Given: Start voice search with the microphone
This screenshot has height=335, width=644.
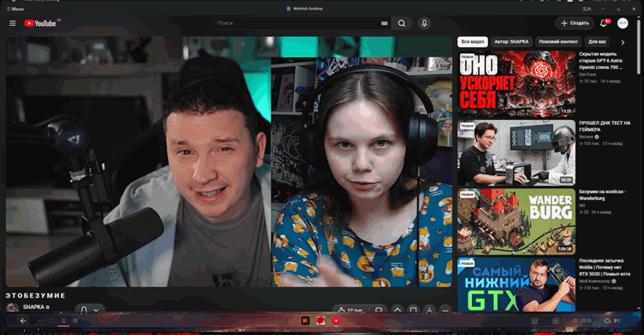Looking at the screenshot, I should click(424, 23).
